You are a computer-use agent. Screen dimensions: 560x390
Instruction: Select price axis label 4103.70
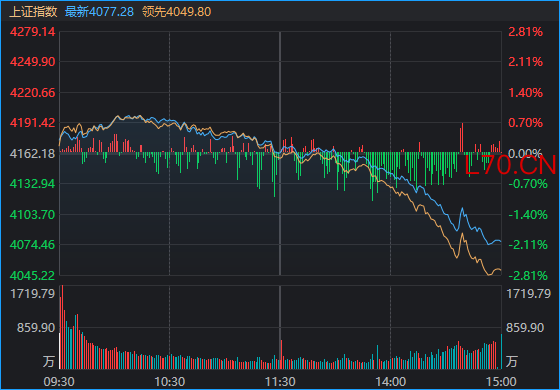32,215
